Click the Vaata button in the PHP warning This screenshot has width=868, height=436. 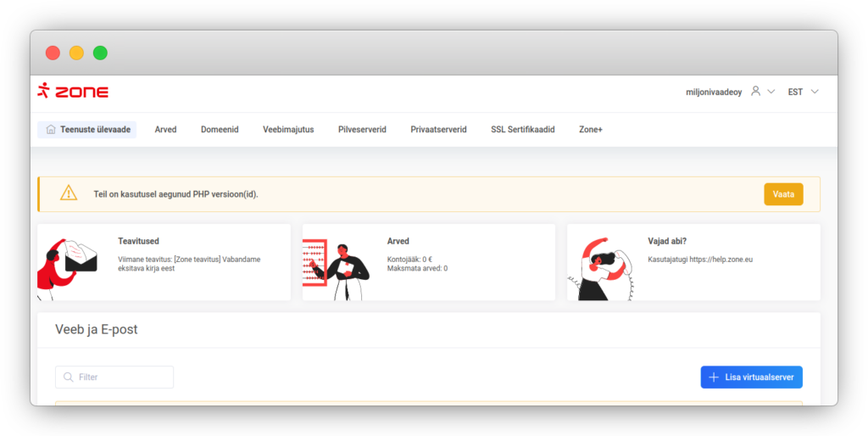[783, 194]
